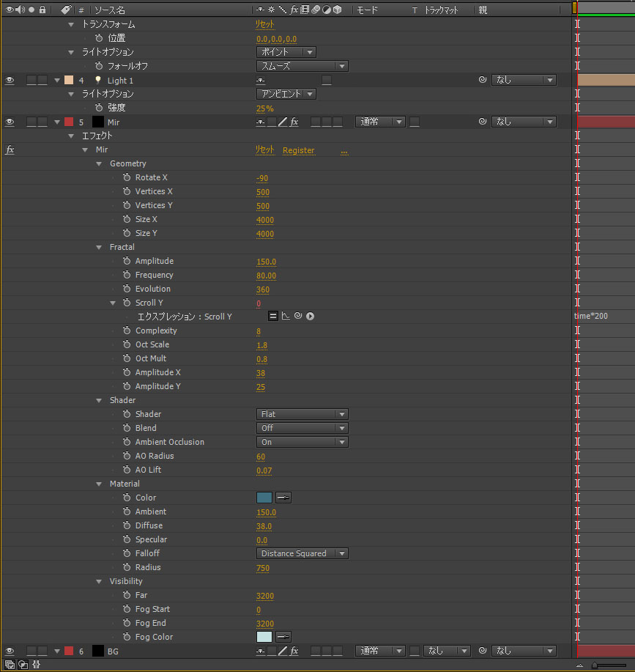Hide the Light 1 layer eye

pos(10,80)
